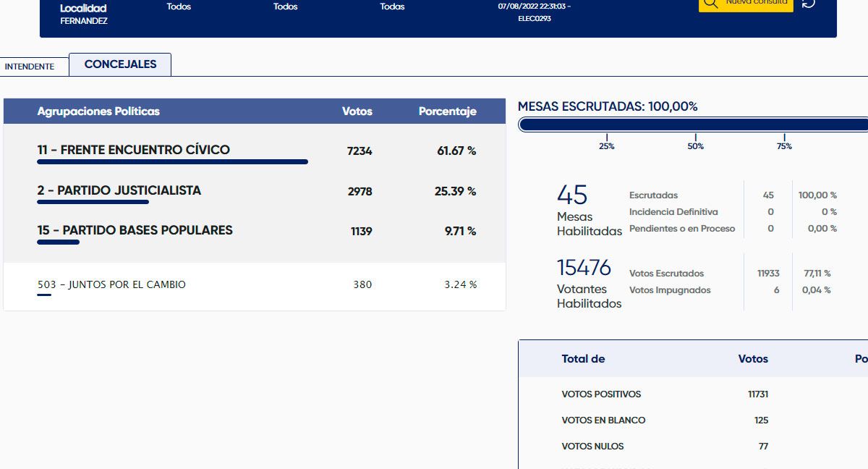Click the Votos Impugnados label
868x469 pixels.
(670, 290)
